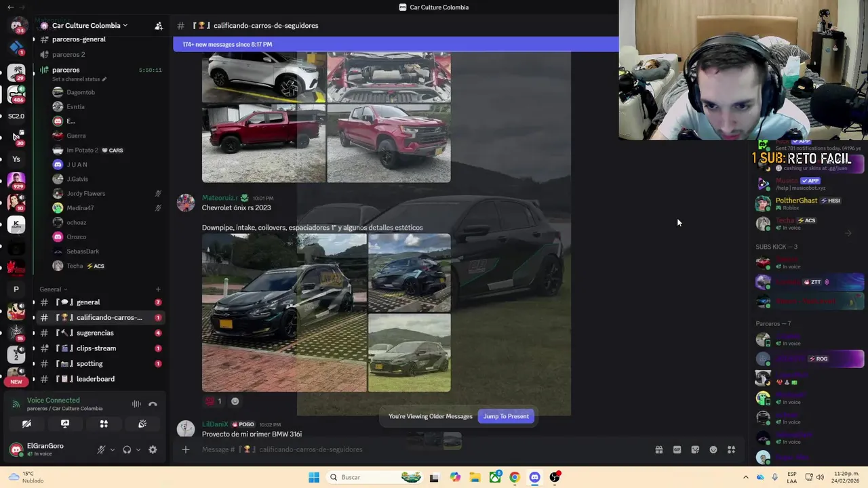Click the message attachment plus icon
Image resolution: width=868 pixels, height=488 pixels.
185,449
